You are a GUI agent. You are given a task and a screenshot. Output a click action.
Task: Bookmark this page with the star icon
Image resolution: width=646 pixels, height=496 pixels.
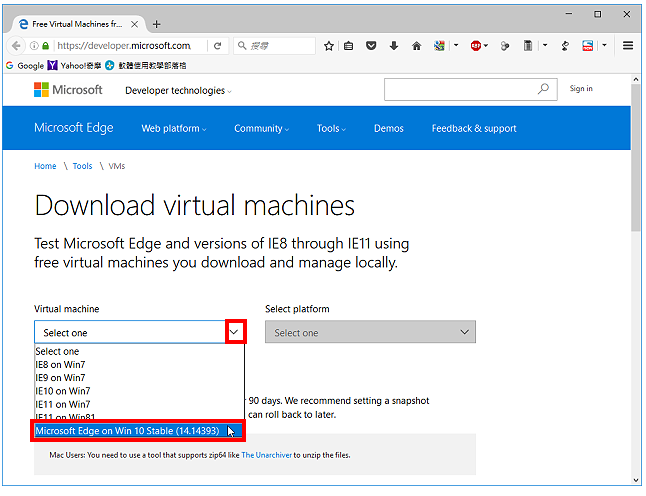click(328, 46)
